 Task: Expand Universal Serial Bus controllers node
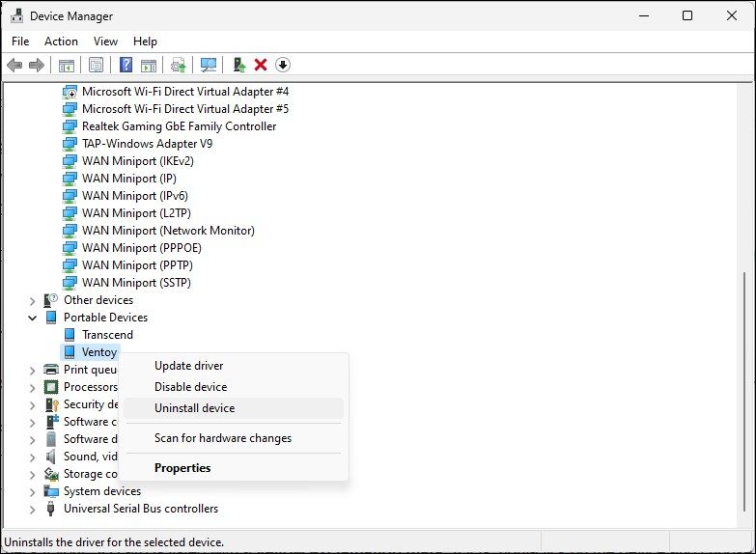pos(32,509)
